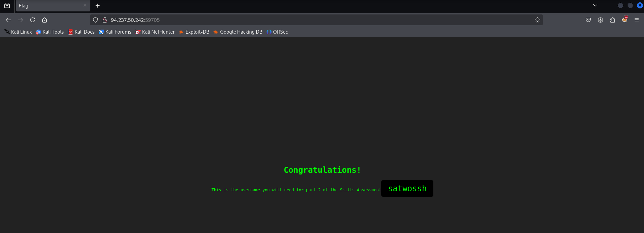Click the back navigation arrow
This screenshot has height=233, width=644.
point(8,20)
